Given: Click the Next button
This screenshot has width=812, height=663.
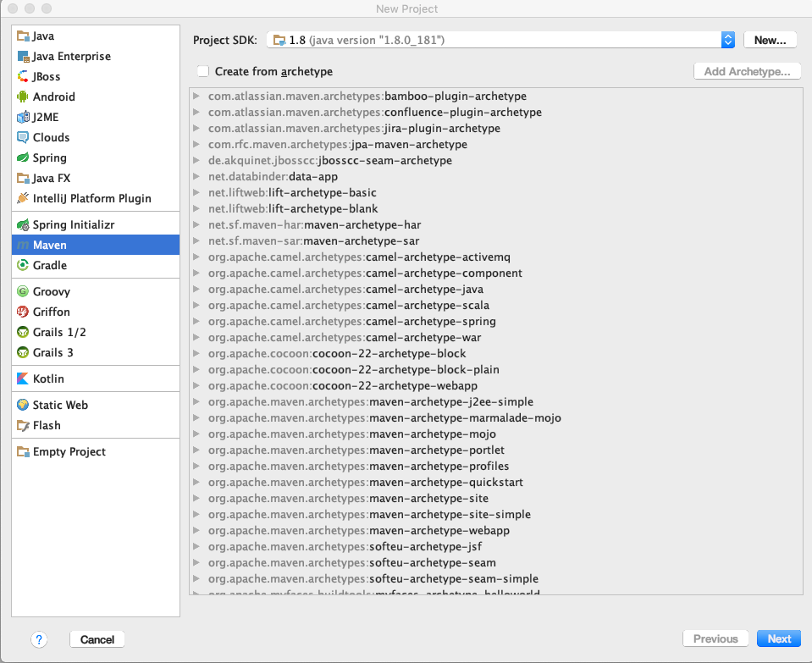Looking at the screenshot, I should pos(779,639).
